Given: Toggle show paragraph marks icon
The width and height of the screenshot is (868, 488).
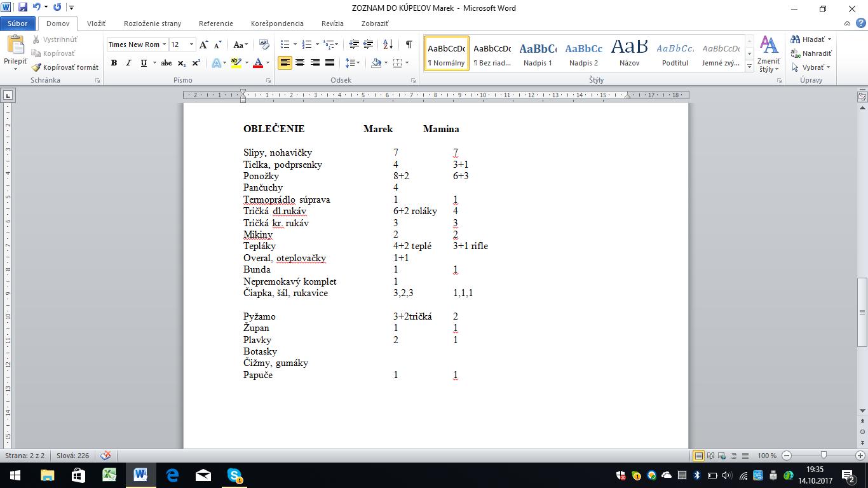Looking at the screenshot, I should pyautogui.click(x=409, y=44).
